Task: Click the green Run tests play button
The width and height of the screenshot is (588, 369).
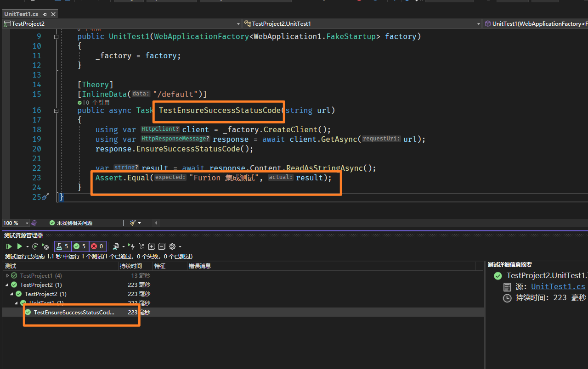Action: [19, 246]
